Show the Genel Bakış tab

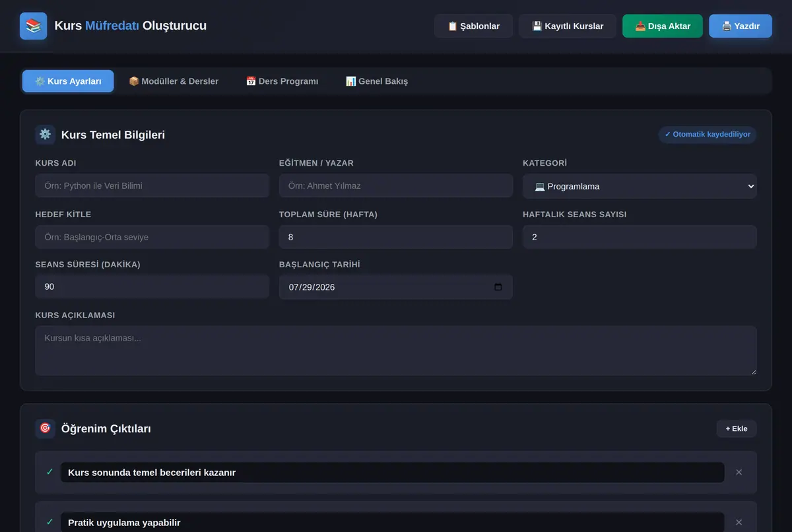coord(377,81)
